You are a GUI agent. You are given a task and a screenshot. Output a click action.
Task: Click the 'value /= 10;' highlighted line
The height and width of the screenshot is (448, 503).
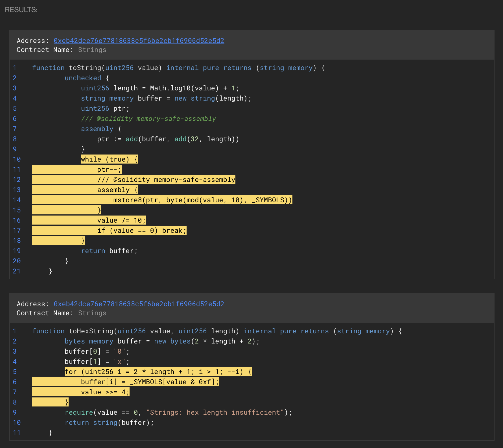[121, 220]
